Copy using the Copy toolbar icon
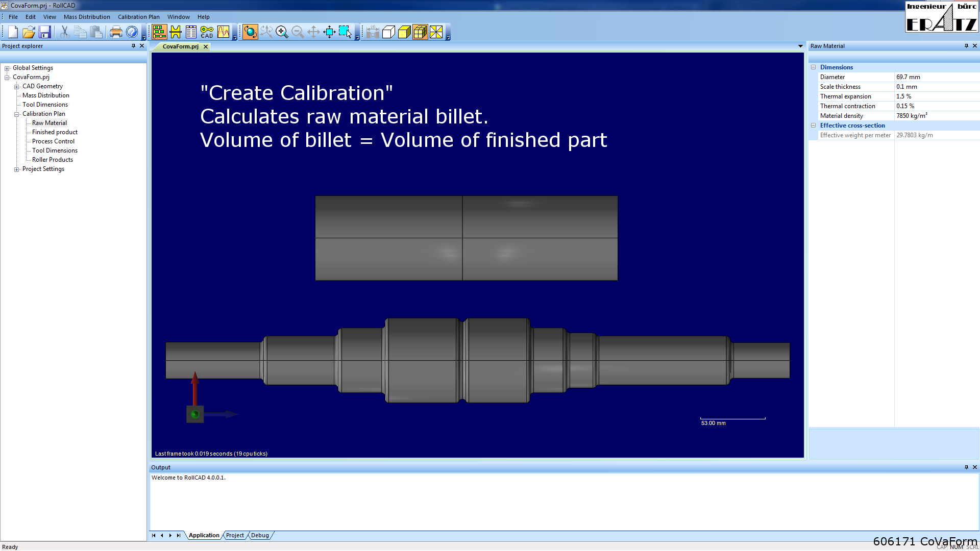This screenshot has width=980, height=551. click(x=80, y=32)
